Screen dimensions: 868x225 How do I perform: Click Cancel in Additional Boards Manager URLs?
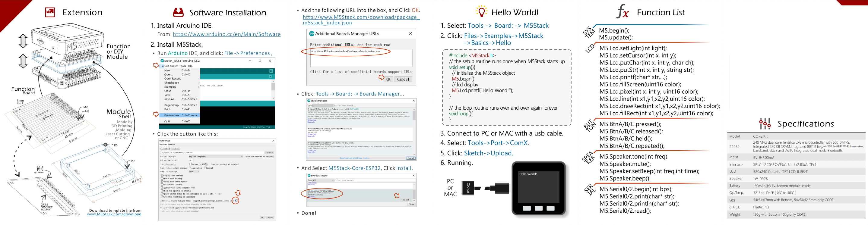(x=403, y=80)
